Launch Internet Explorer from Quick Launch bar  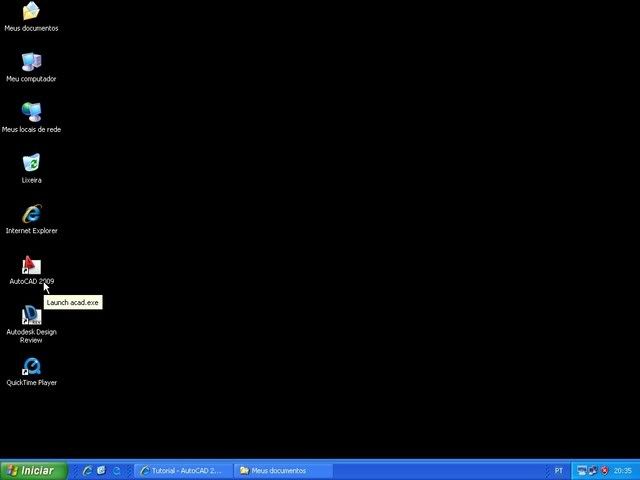point(87,470)
